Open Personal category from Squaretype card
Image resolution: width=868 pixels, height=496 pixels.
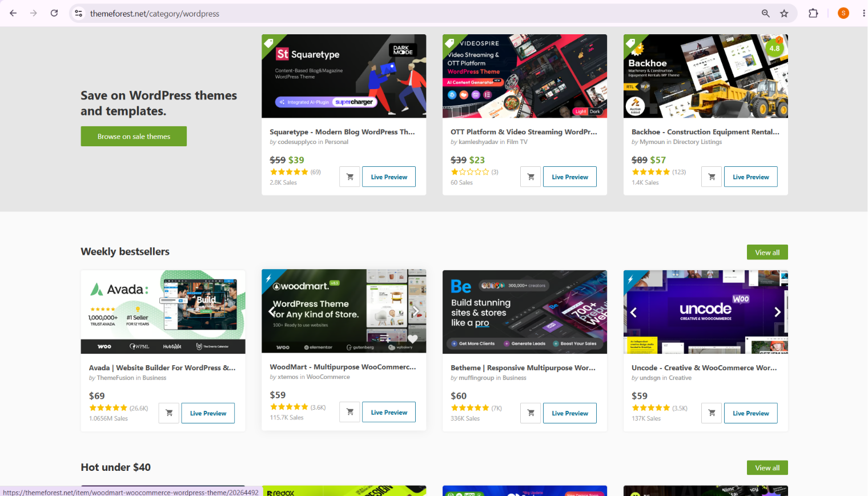(336, 142)
